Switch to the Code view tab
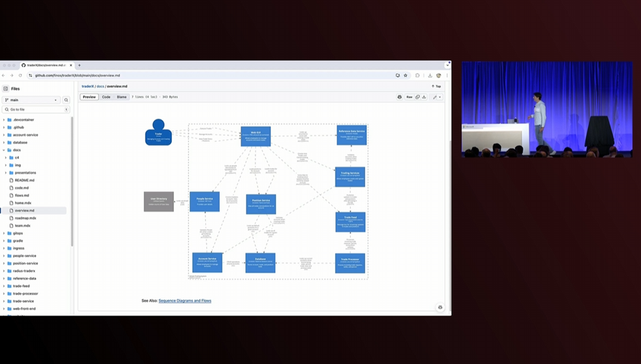Screen dimensions: 641x364 (106, 97)
